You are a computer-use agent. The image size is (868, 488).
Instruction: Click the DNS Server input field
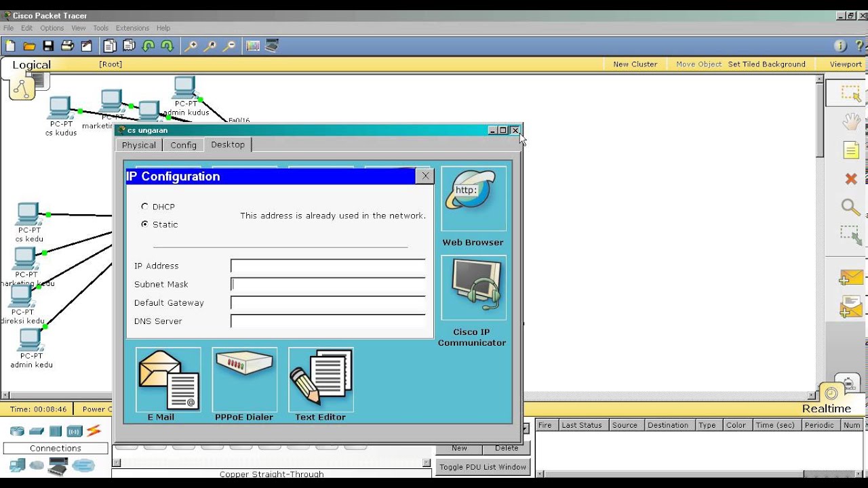328,321
